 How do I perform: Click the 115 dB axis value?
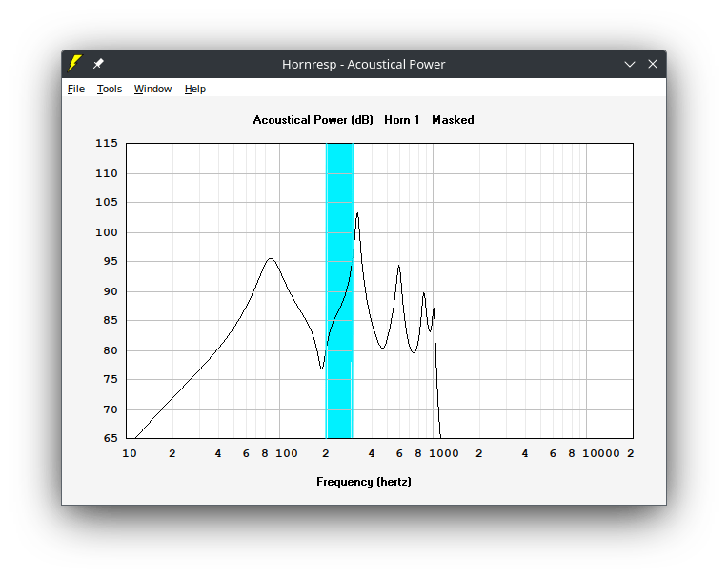[107, 143]
